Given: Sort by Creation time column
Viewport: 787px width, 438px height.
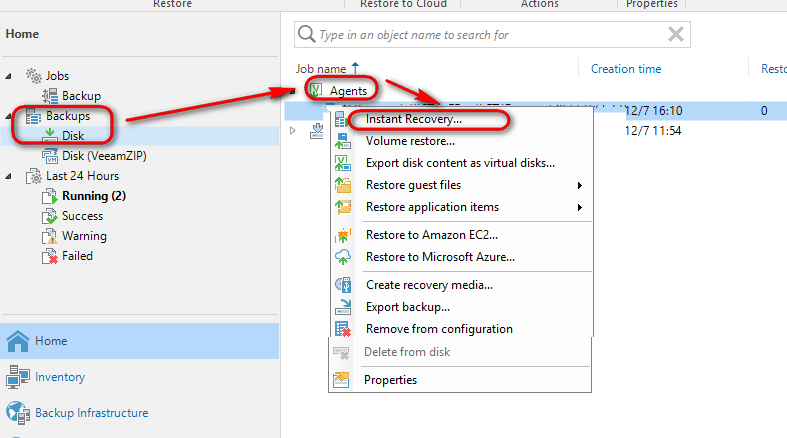Looking at the screenshot, I should point(626,69).
